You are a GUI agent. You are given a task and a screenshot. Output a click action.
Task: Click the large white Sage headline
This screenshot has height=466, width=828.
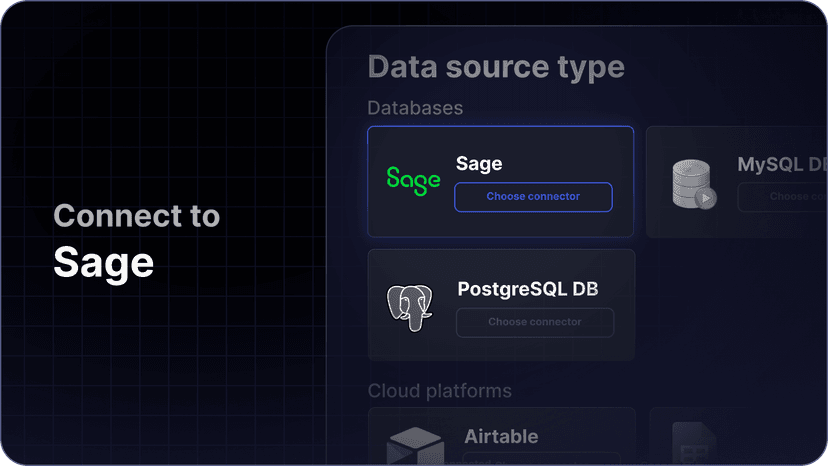[104, 264]
